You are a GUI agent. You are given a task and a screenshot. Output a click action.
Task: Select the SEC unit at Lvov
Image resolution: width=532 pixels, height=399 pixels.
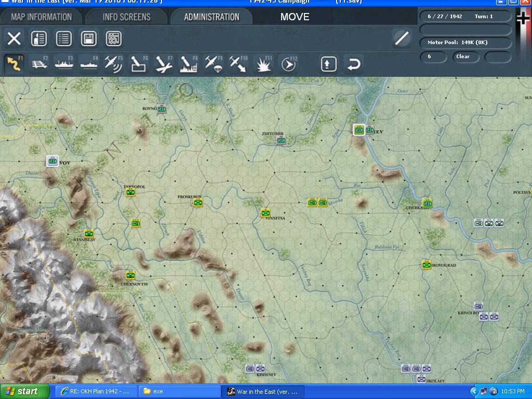click(52, 161)
